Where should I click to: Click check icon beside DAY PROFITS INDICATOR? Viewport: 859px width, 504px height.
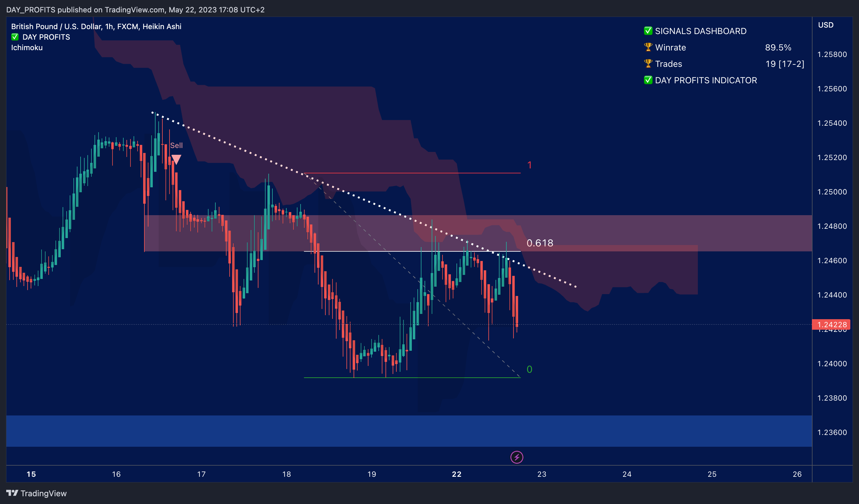pos(648,80)
